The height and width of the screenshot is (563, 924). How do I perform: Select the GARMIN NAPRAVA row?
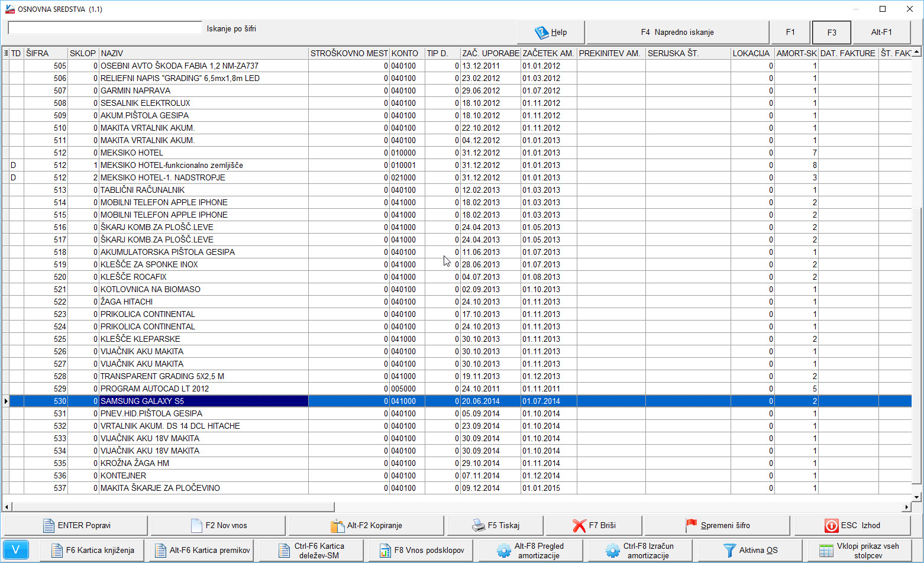[x=457, y=90]
